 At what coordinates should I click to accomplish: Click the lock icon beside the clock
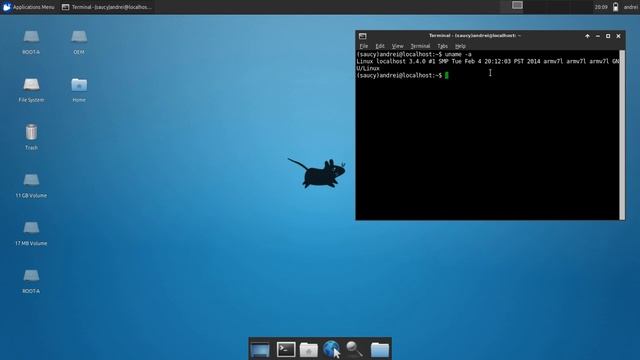(616, 7)
